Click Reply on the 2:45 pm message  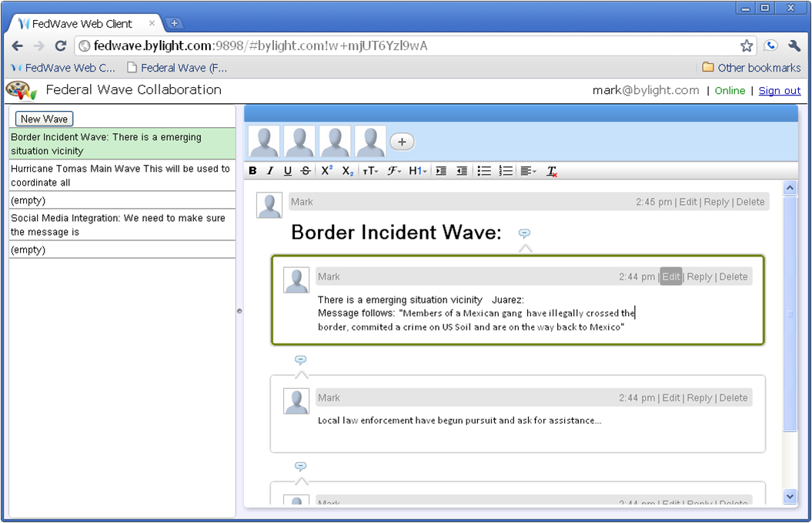[717, 202]
